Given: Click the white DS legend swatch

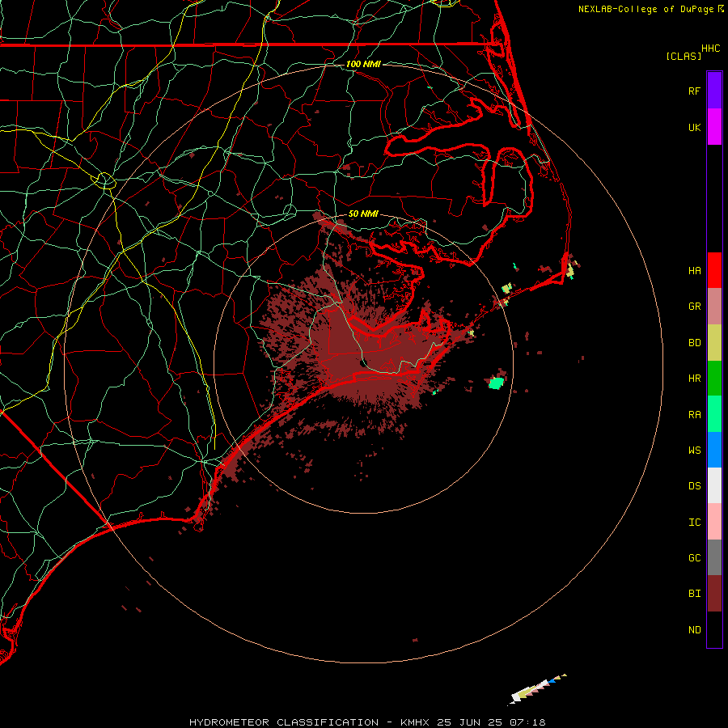Looking at the screenshot, I should 714,485.
